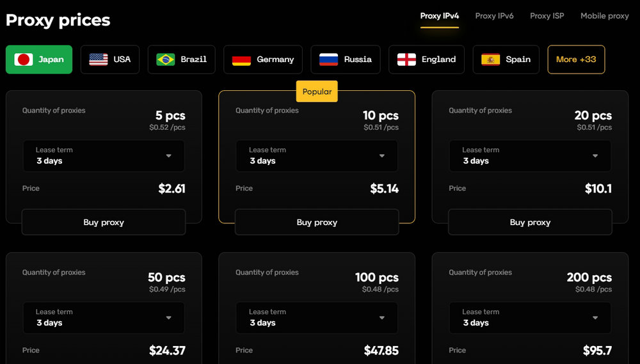640x364 pixels.
Task: Click Buy proxy for 20 pcs plan
Action: point(530,223)
